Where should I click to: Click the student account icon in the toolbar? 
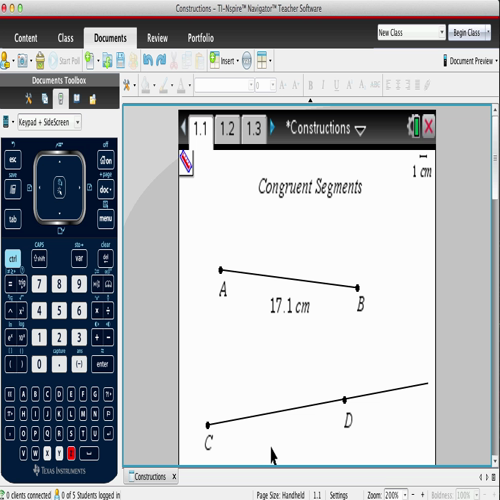[5, 60]
